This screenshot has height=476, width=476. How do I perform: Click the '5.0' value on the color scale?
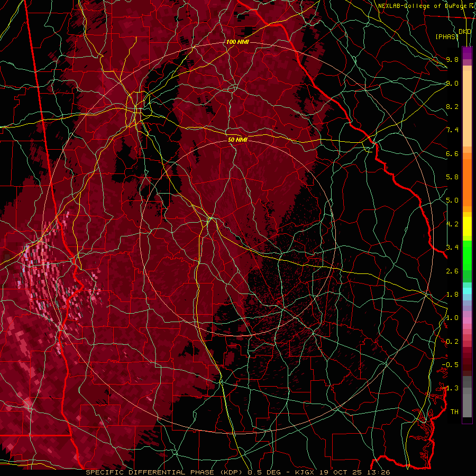(x=452, y=200)
